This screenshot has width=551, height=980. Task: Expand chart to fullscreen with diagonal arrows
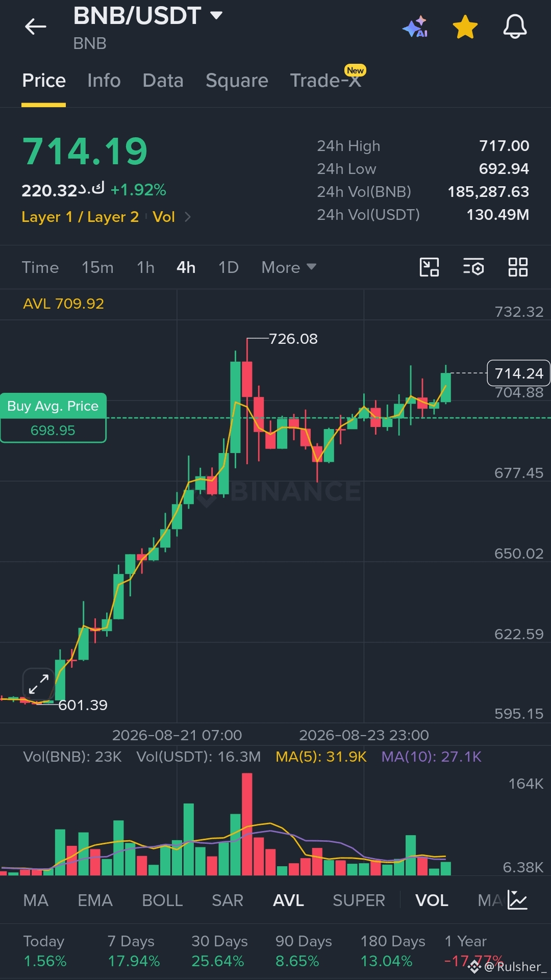pos(39,684)
